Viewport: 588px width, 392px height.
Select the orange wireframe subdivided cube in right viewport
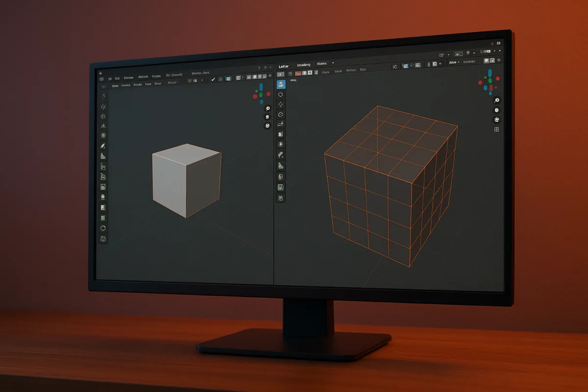391,186
